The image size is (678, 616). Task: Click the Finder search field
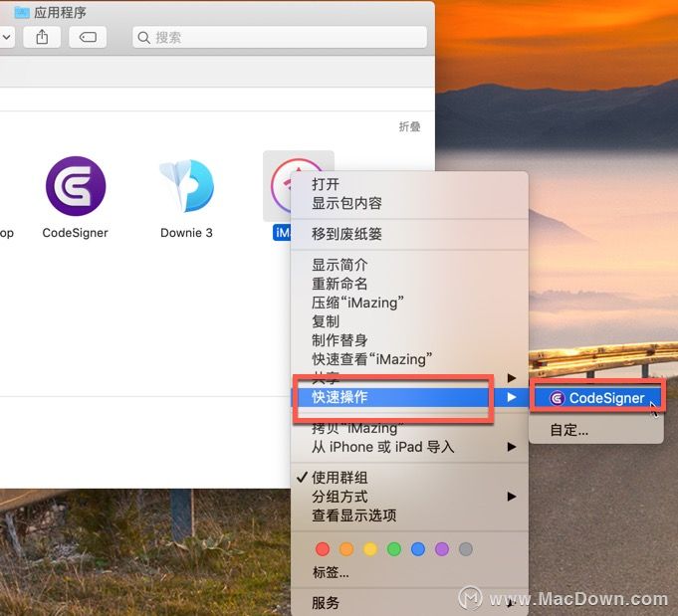280,37
